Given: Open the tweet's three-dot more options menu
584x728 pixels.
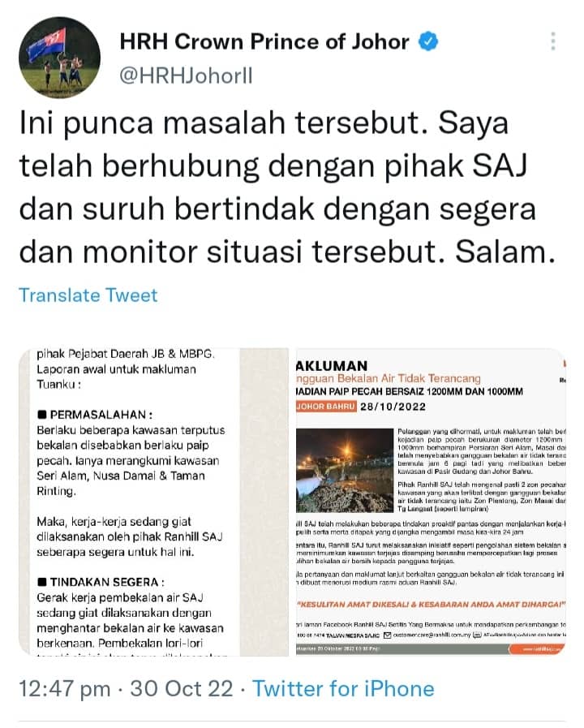Looking at the screenshot, I should [x=553, y=41].
